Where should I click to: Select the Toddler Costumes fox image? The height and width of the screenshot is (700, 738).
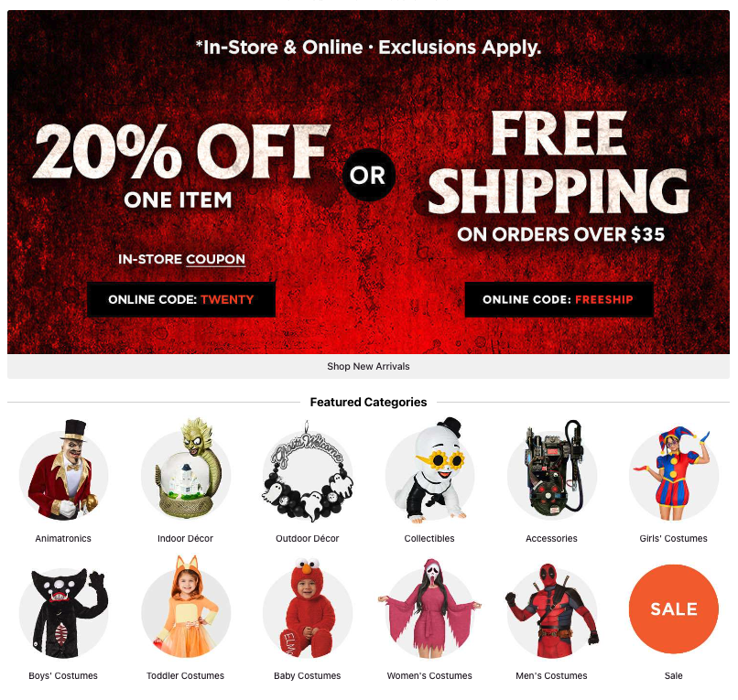[186, 608]
